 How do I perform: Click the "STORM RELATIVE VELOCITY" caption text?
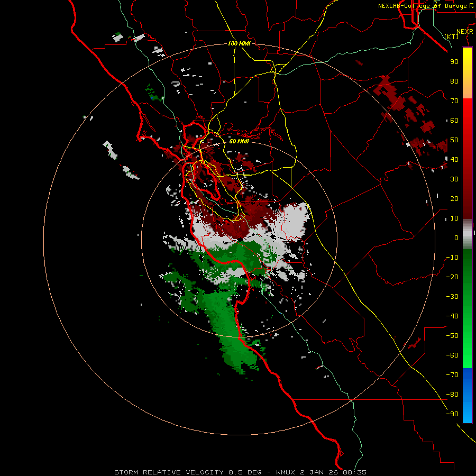169,472
